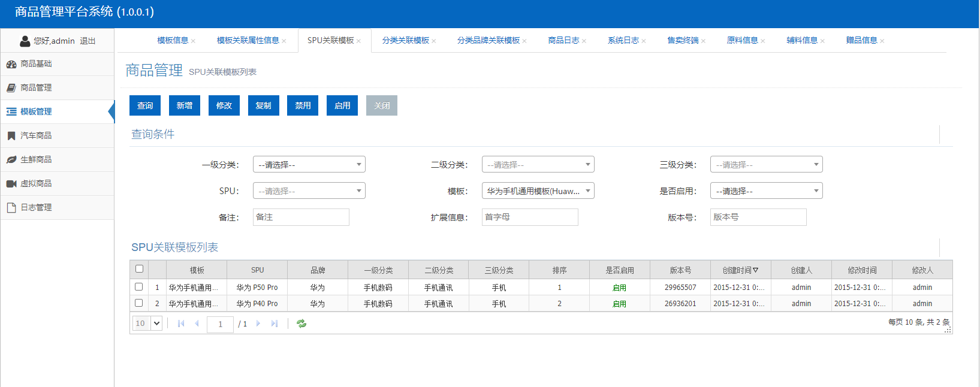The height and width of the screenshot is (387, 980).
Task: Click the 退出 logout link
Action: coord(88,41)
